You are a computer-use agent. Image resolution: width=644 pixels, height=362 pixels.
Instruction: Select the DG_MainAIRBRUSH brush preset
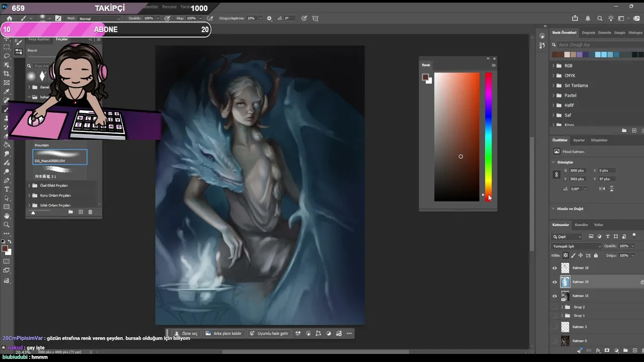[60, 157]
